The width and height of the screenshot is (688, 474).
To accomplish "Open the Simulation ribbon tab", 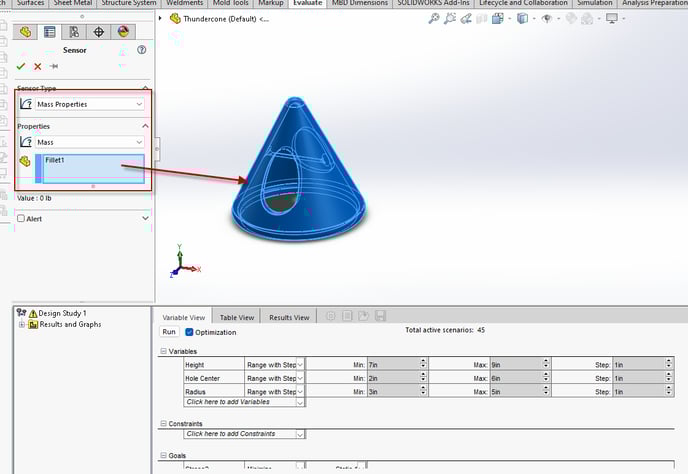I will click(595, 3).
